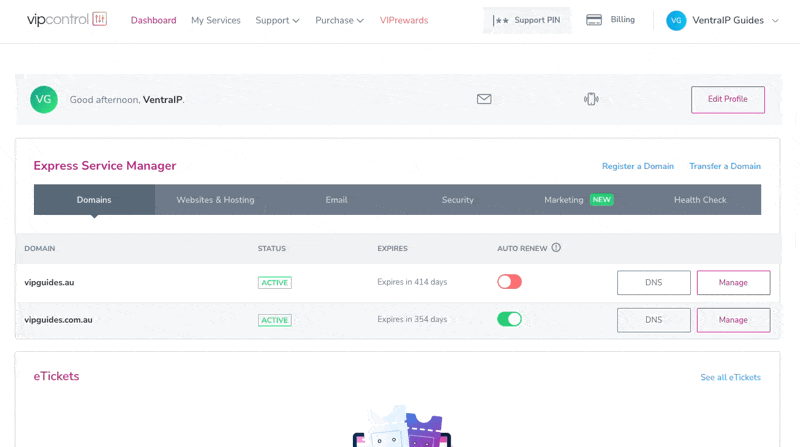
Task: Click the eTickets section heading
Action: tap(56, 376)
